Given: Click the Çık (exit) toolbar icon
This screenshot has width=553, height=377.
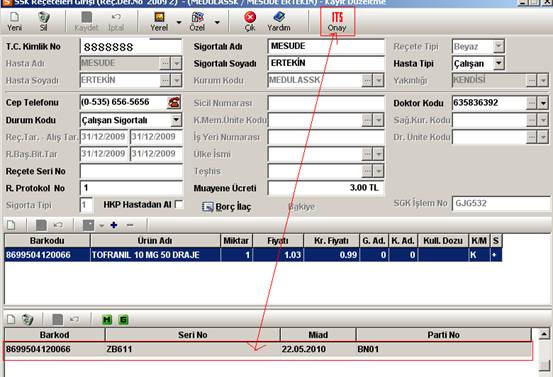Looking at the screenshot, I should [250, 21].
